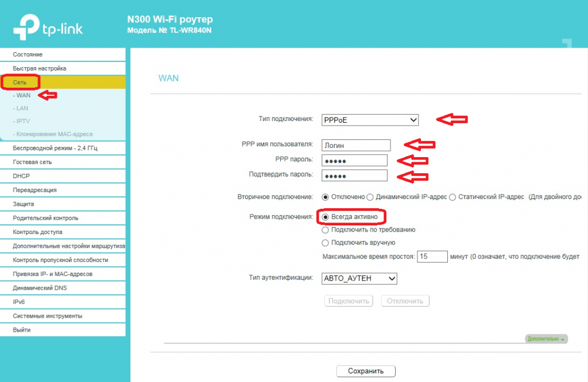Select Всегда активно connection mode

(325, 217)
